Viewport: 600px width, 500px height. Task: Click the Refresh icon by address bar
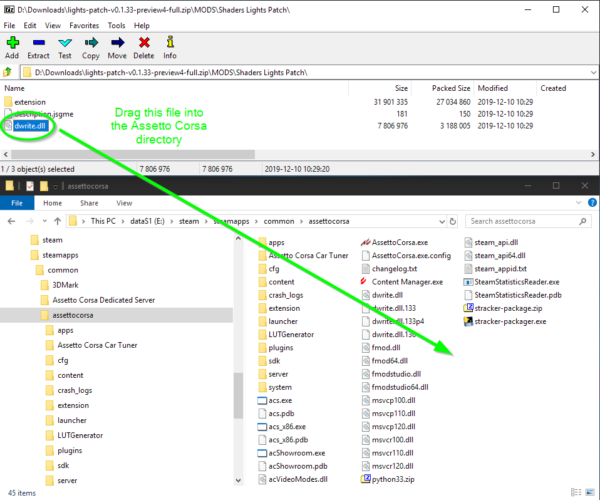click(453, 221)
